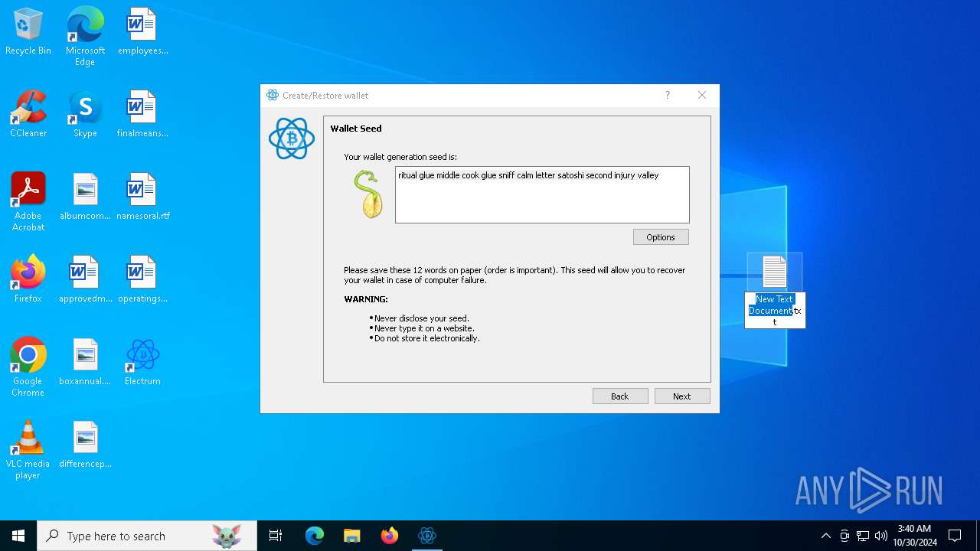
Task: Go back to the previous wallet step
Action: pyautogui.click(x=620, y=396)
